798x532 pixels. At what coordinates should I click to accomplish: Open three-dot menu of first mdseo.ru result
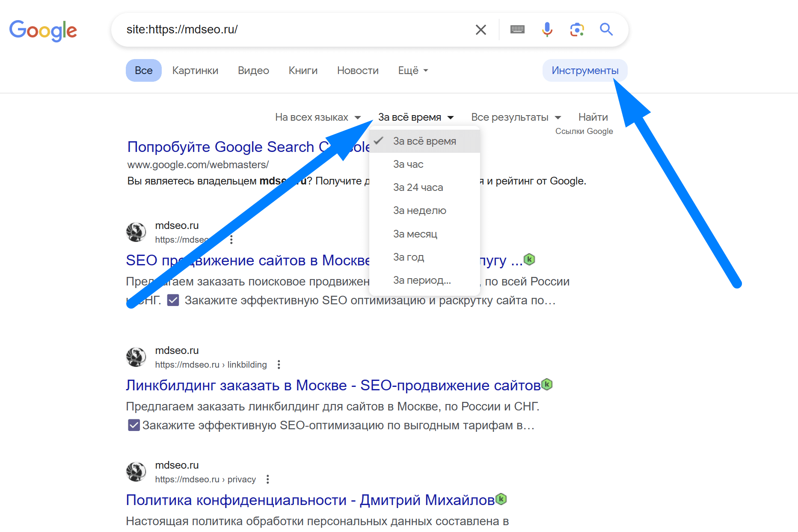tap(231, 240)
